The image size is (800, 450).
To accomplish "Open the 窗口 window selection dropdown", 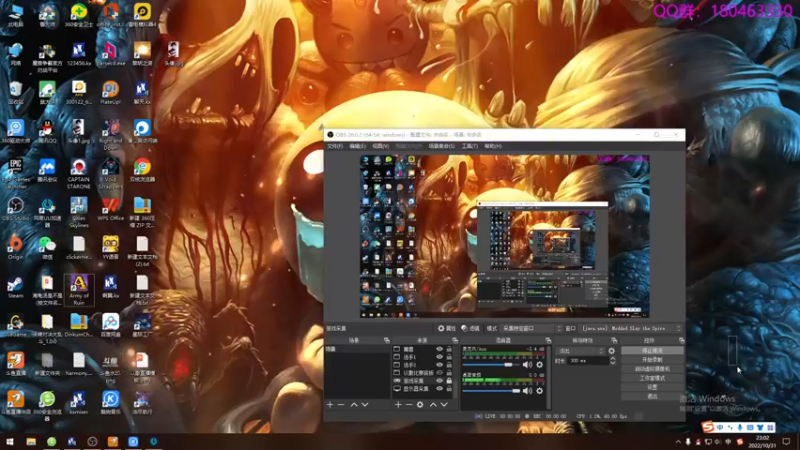I will point(631,329).
